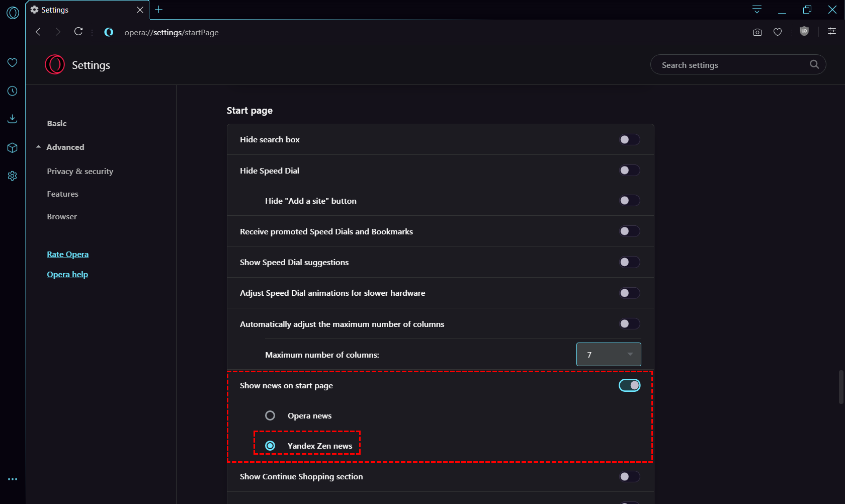Open Basic settings section
This screenshot has height=504, width=845.
[57, 123]
